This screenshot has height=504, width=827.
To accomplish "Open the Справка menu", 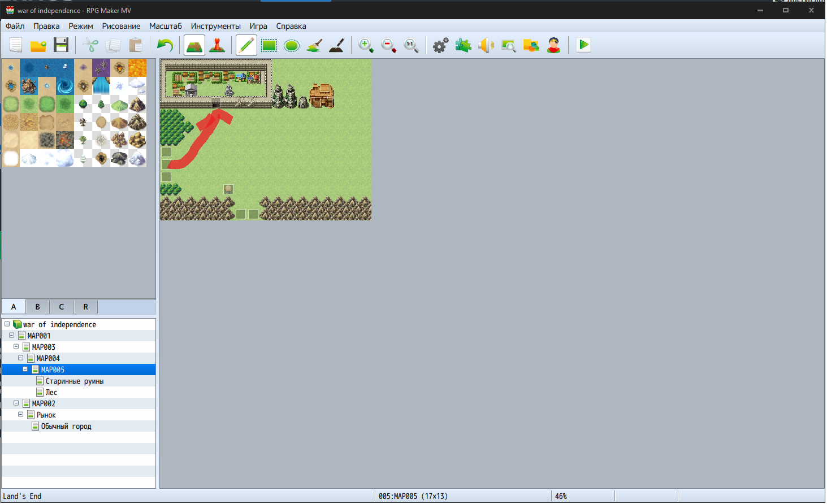I will [291, 26].
